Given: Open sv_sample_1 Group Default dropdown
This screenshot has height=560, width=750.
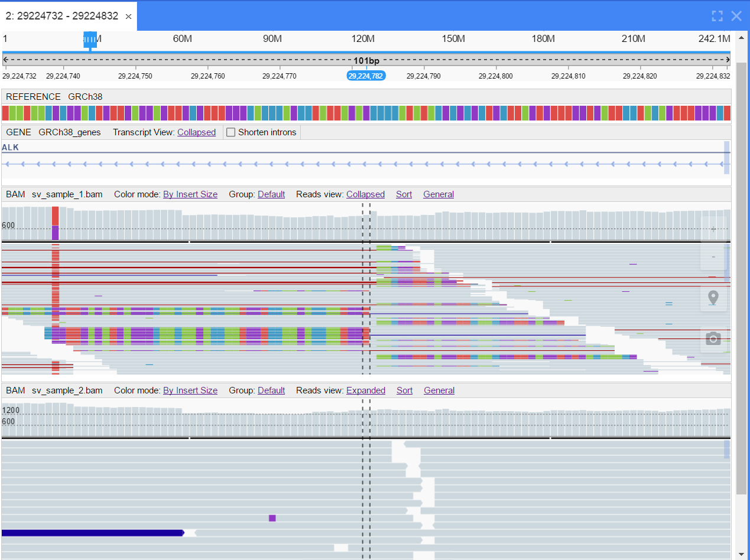Looking at the screenshot, I should click(271, 194).
